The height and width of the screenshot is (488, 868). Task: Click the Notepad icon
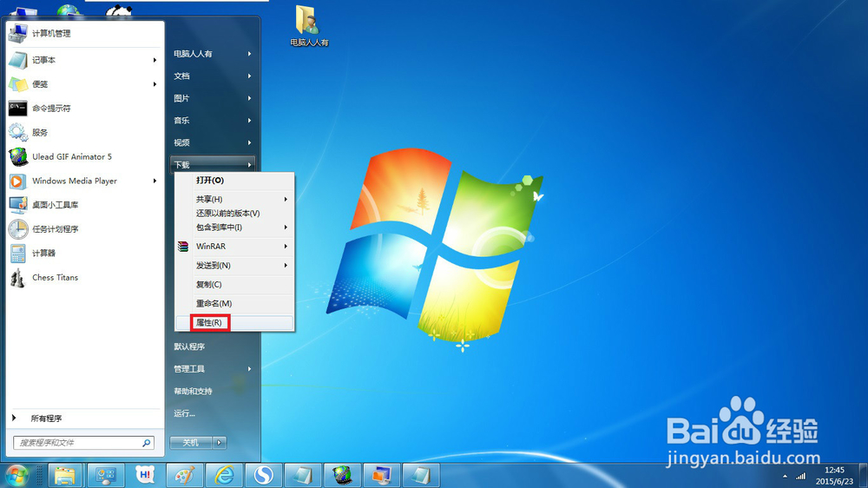17,60
